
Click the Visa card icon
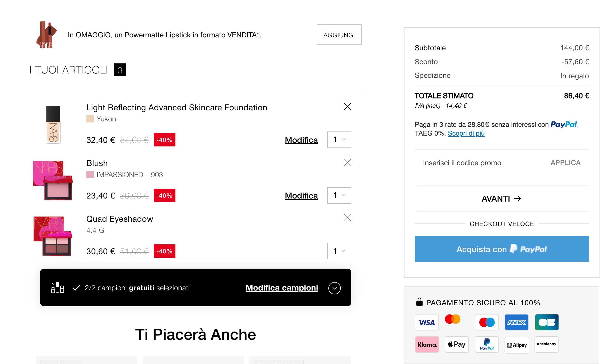click(x=427, y=322)
